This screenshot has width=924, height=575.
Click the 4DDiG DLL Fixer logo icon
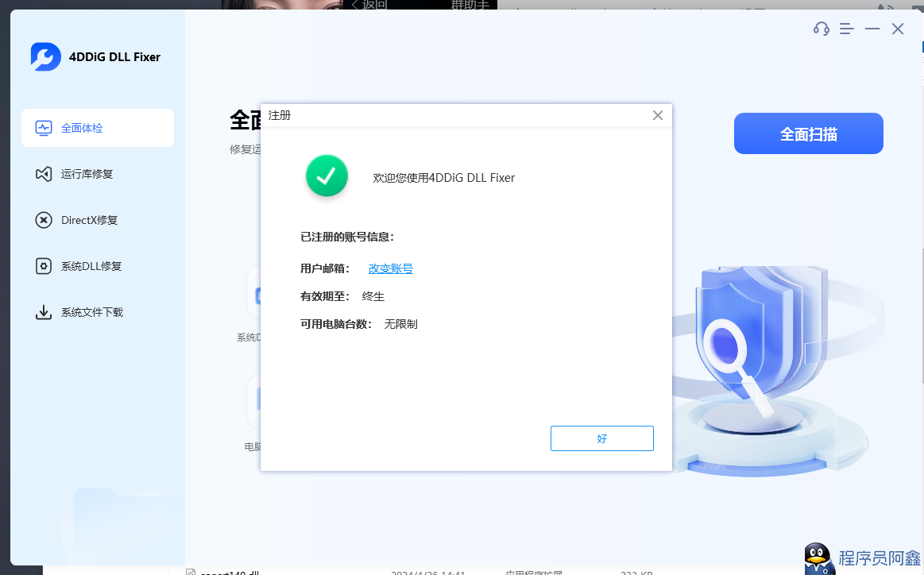click(46, 56)
